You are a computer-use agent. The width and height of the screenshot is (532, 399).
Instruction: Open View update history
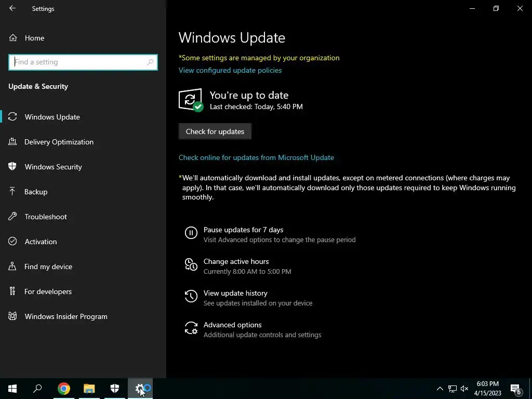(235, 293)
